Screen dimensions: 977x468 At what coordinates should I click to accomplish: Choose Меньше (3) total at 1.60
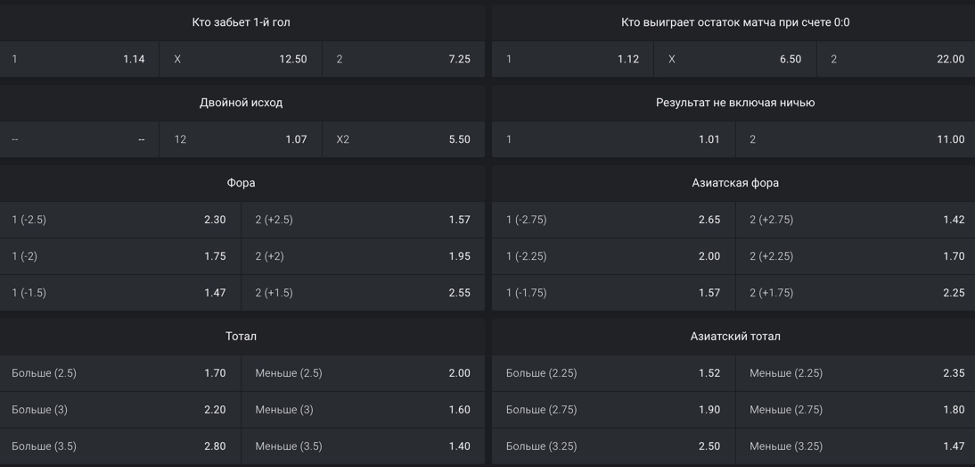[x=362, y=410]
